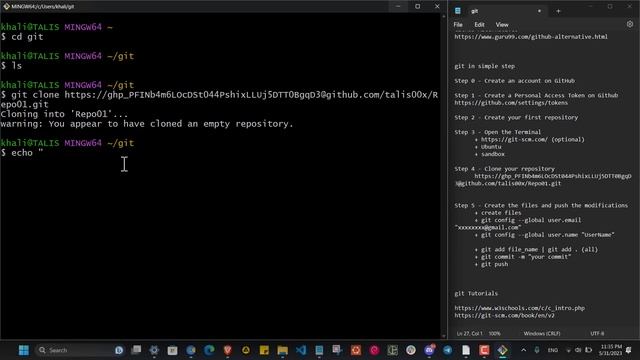
Task: Click the Notepad app icon in title bar
Action: tap(458, 11)
